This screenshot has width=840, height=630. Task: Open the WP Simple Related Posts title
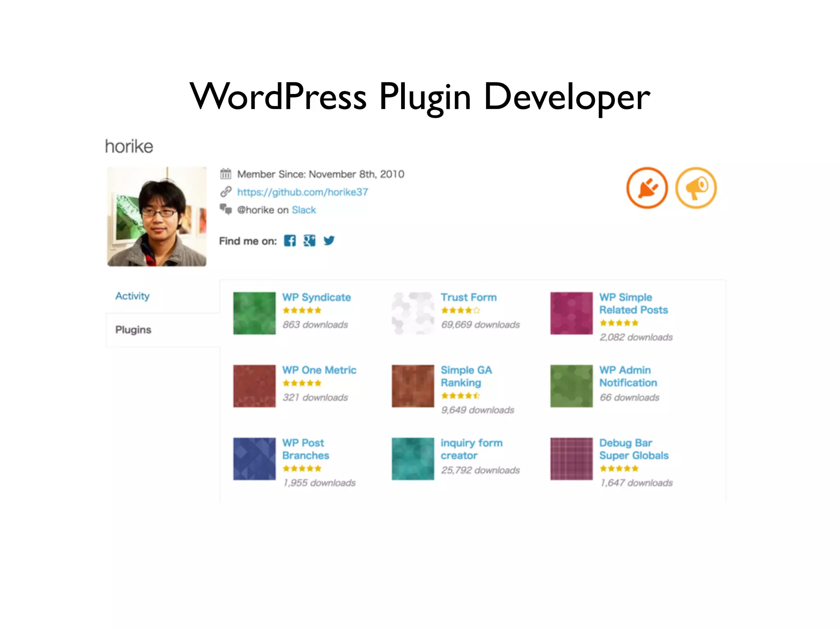pyautogui.click(x=634, y=304)
